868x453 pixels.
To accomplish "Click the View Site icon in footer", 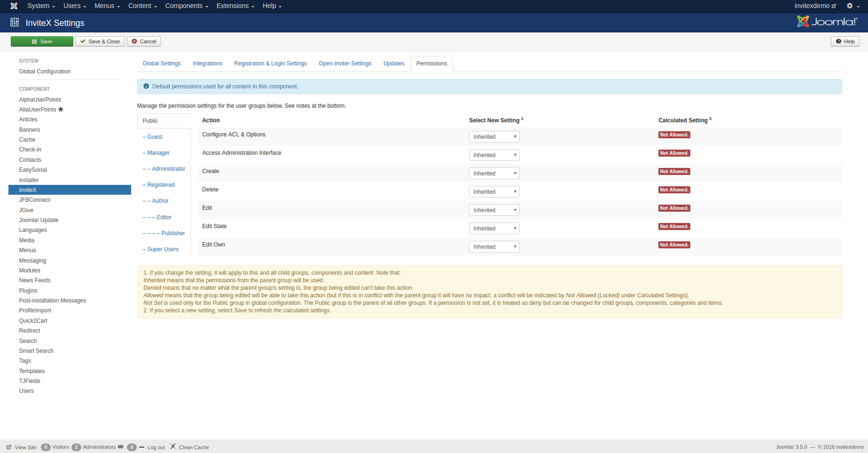I will pyautogui.click(x=9, y=447).
